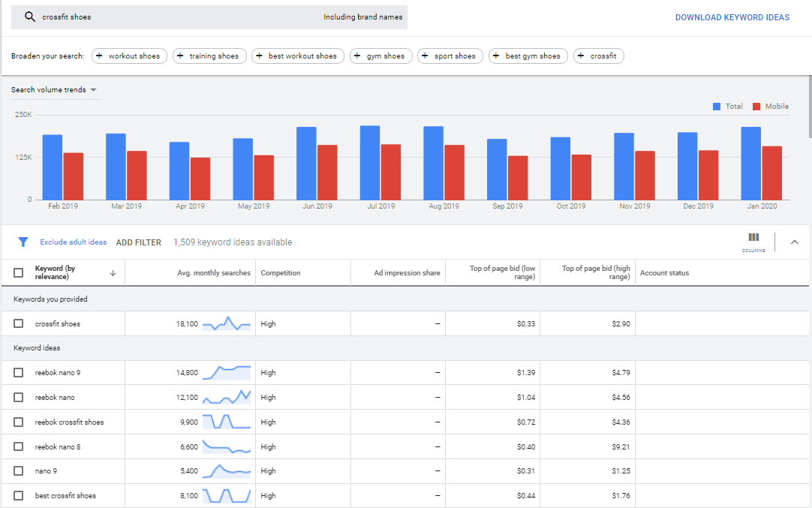Click the ADD FILTER button
Viewport: 812px width, 508px height.
tap(138, 242)
